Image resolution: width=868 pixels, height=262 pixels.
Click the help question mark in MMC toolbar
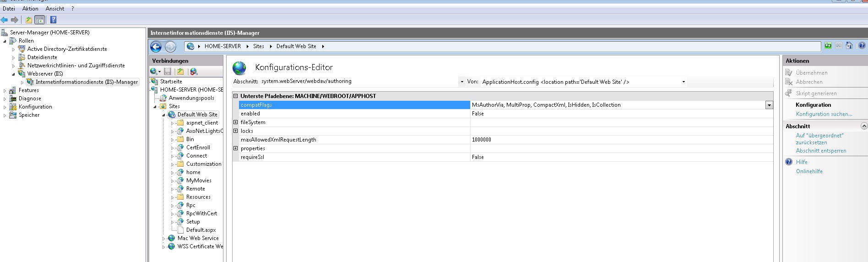[53, 20]
